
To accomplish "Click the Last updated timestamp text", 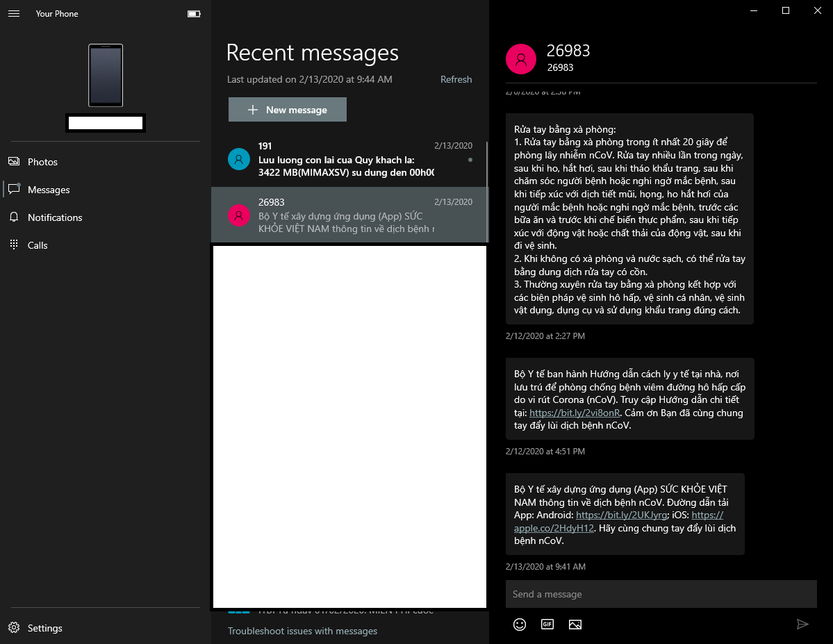I will pyautogui.click(x=310, y=79).
